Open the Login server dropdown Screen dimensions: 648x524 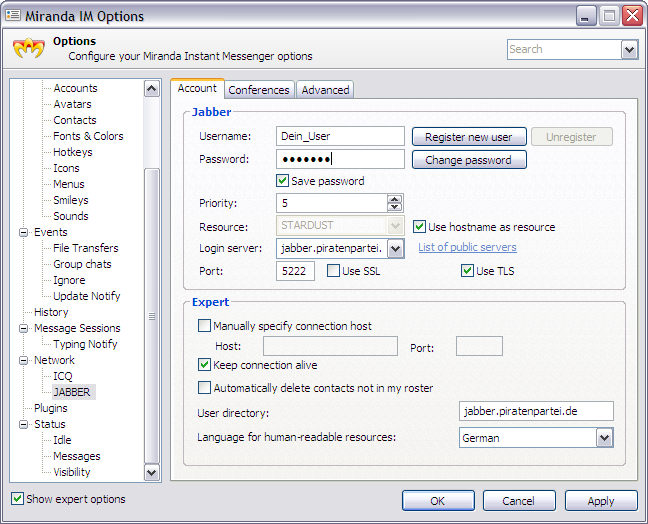coord(395,248)
